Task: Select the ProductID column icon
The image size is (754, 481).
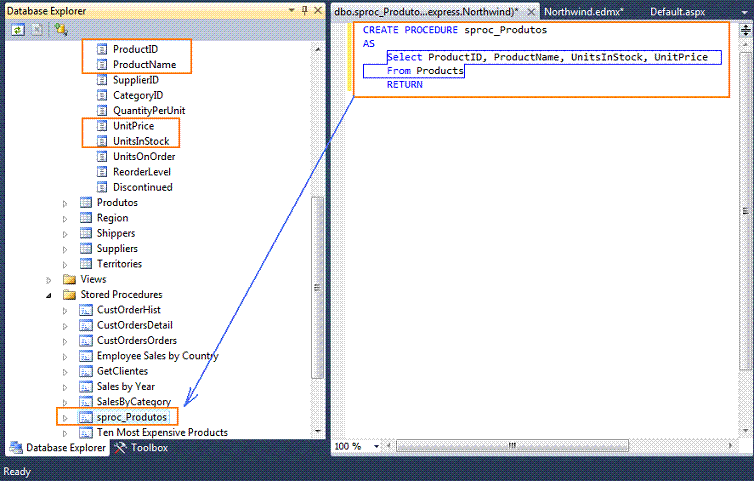Action: pyautogui.click(x=102, y=49)
